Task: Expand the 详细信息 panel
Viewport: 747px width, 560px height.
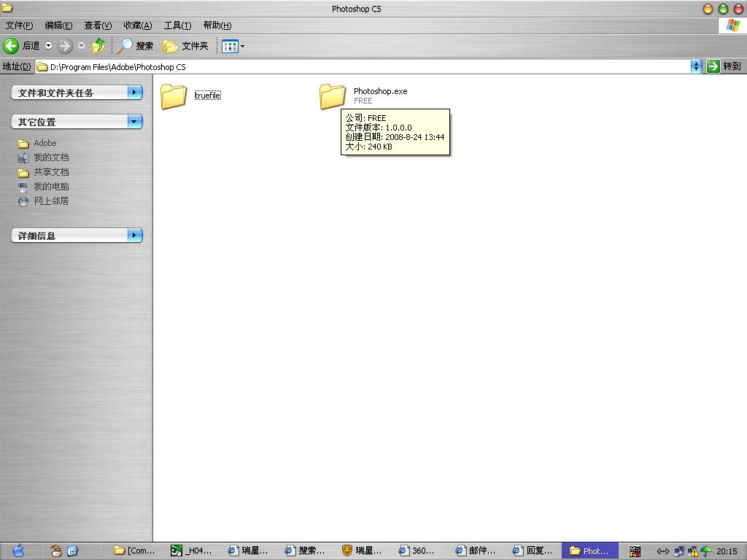Action: pyautogui.click(x=77, y=236)
